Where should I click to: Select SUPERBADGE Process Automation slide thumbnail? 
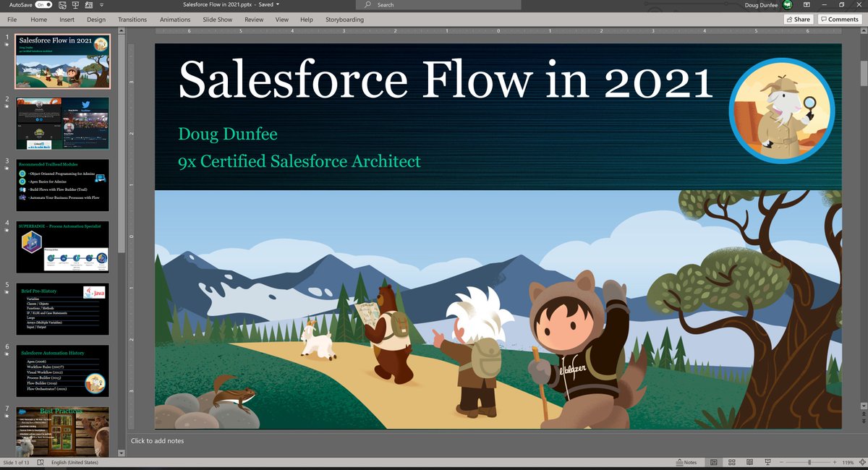pyautogui.click(x=62, y=247)
